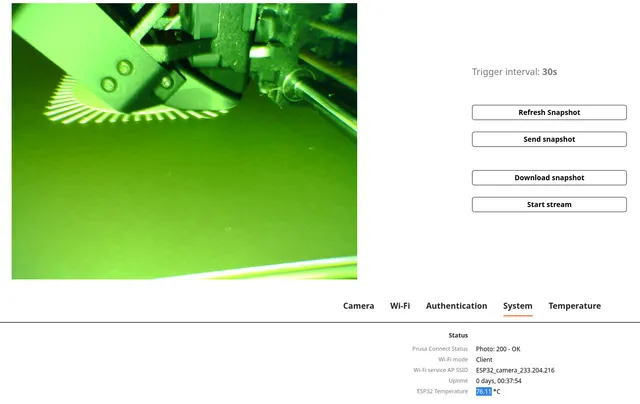640x404 pixels.
Task: Click the Status section heading
Action: click(x=458, y=335)
